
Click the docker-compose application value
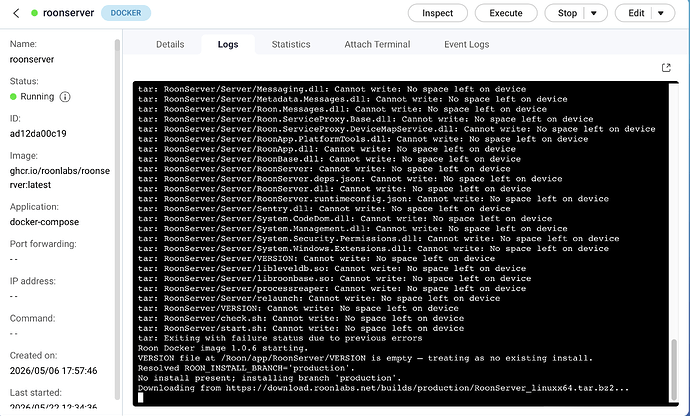coord(44,222)
